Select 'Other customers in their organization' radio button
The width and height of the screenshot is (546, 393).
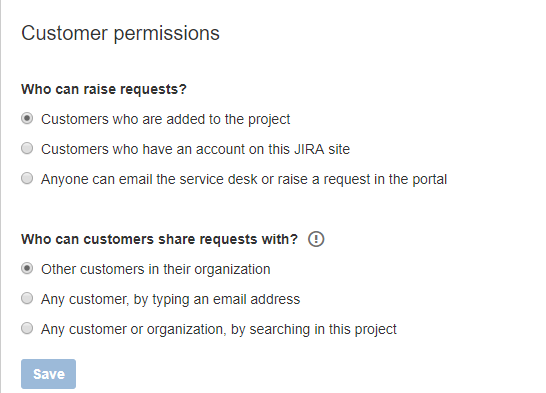coord(27,268)
